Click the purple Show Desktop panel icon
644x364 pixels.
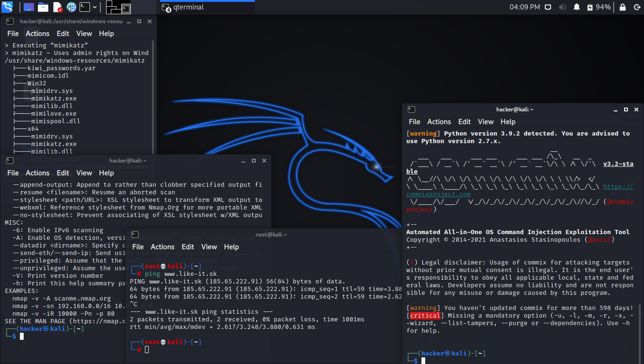click(28, 7)
